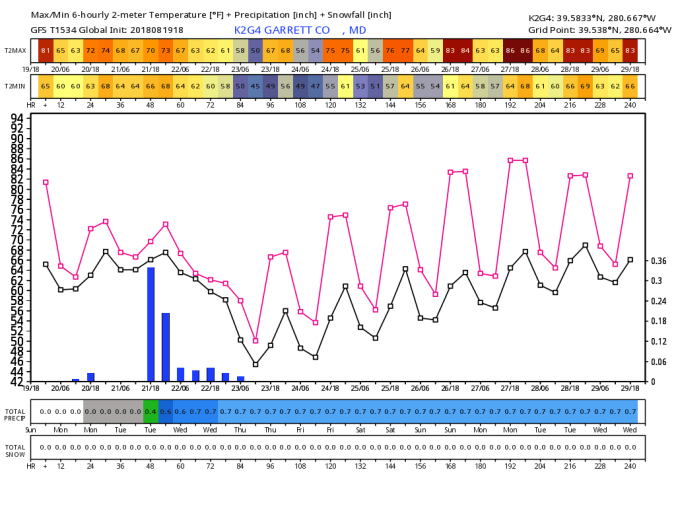Click the TOTAL PRECIP row label
The width and height of the screenshot is (676, 507).
click(x=15, y=411)
